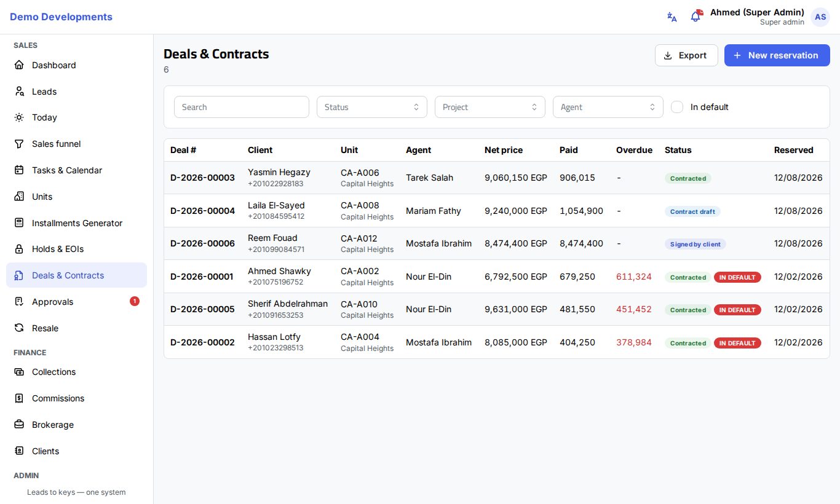
Task: Click the Brokerage briefcase icon
Action: (x=19, y=425)
